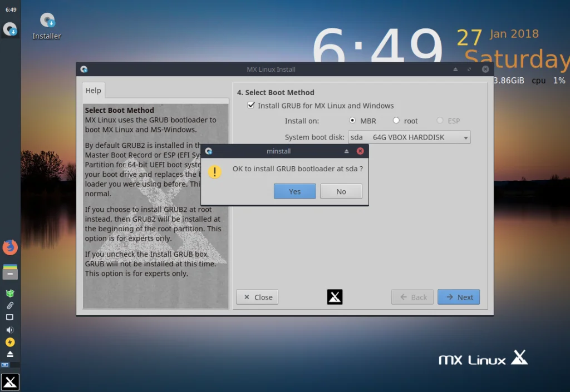Open the package updater box icon
The width and height of the screenshot is (570, 392).
(x=10, y=293)
